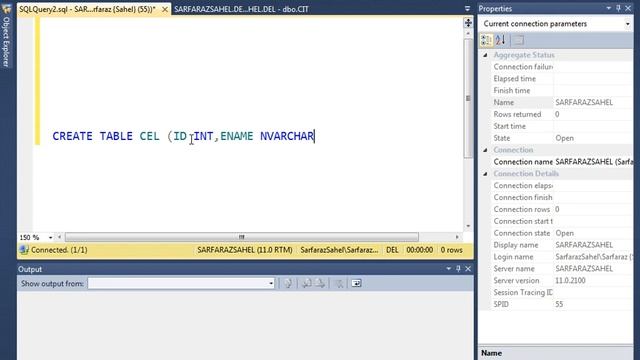640x360 pixels.
Task: Toggle Word Wrap in Output toolbar
Action: click(356, 283)
